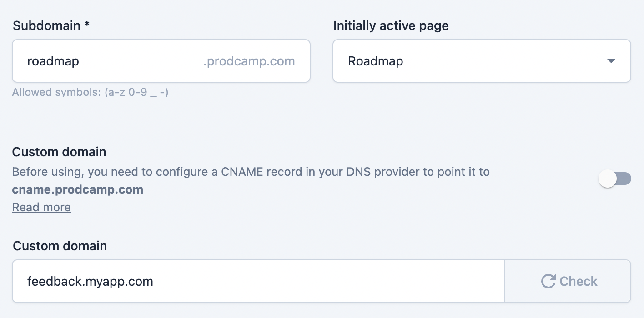Enable the Custom domain toggle switch
Image resolution: width=644 pixels, height=318 pixels.
coord(615,179)
